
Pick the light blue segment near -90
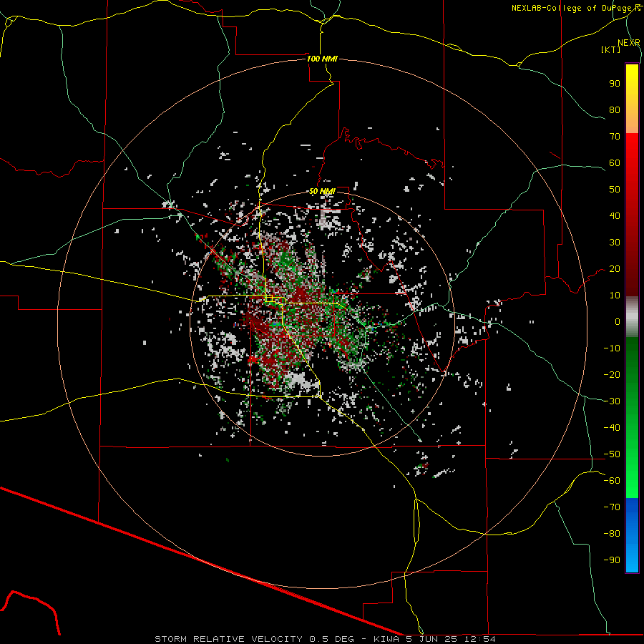[632, 557]
